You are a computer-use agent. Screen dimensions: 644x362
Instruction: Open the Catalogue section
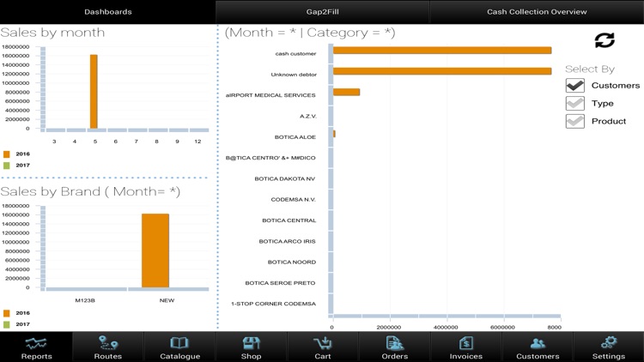(x=179, y=347)
